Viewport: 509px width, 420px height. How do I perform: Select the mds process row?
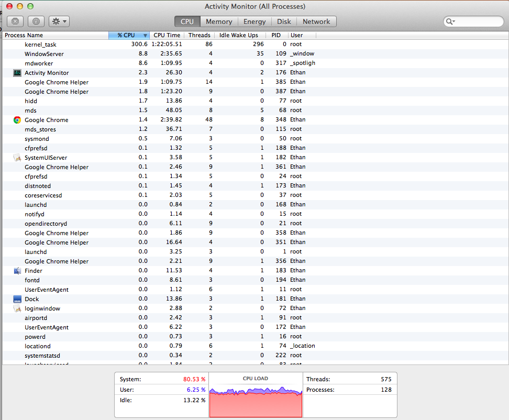pos(256,110)
